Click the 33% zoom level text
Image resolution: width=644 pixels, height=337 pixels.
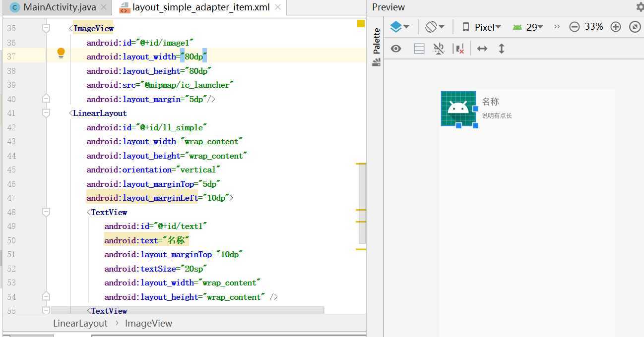click(x=594, y=27)
